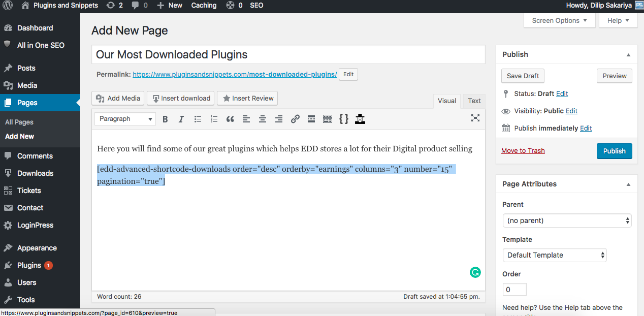
Task: Open the updates indicator in the admin bar
Action: (x=115, y=6)
